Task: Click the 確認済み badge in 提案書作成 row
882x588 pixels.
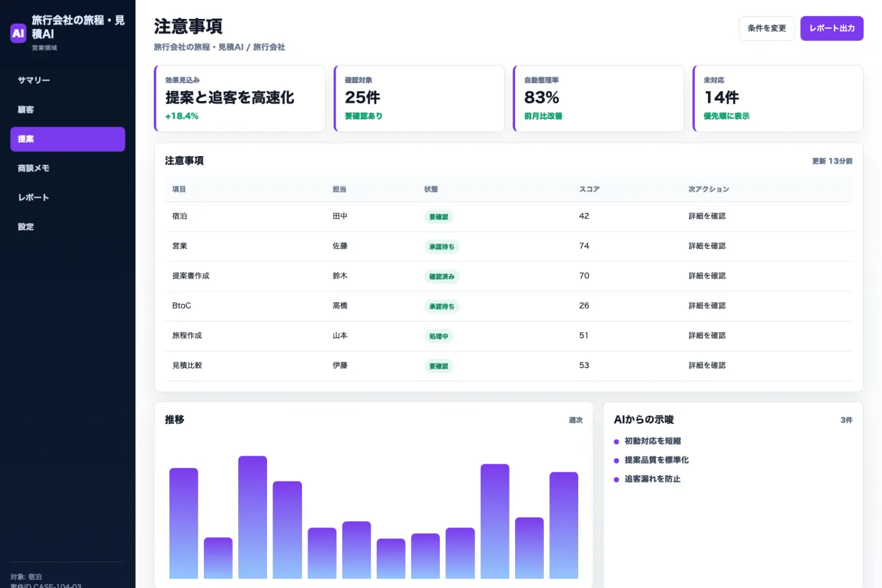Action: 442,277
